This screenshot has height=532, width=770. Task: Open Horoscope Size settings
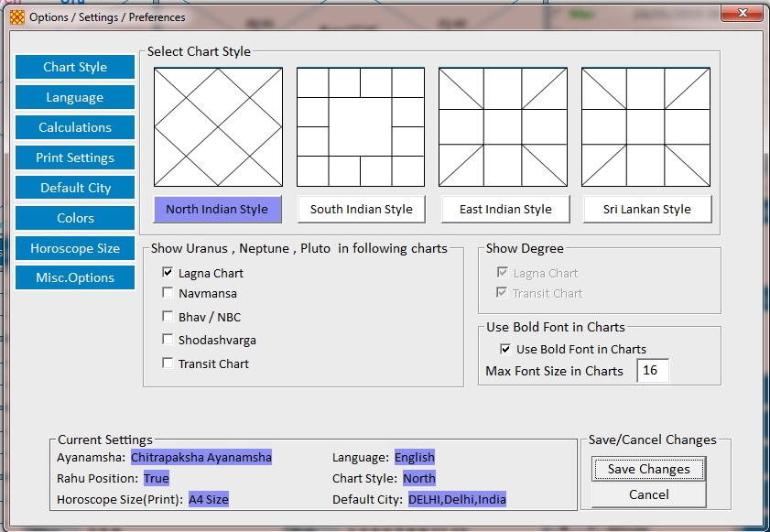75,248
